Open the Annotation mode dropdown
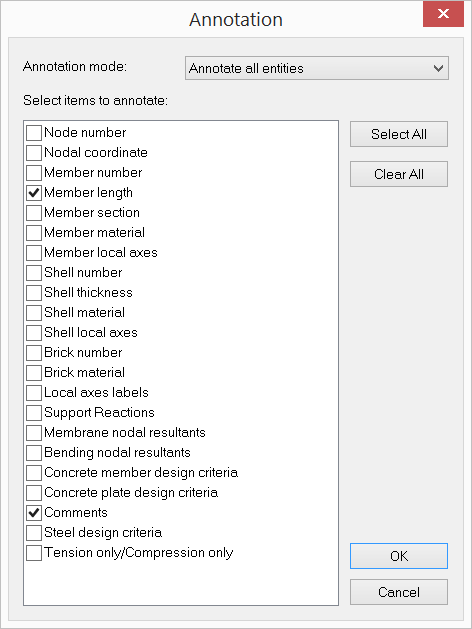472x629 pixels. pyautogui.click(x=317, y=68)
